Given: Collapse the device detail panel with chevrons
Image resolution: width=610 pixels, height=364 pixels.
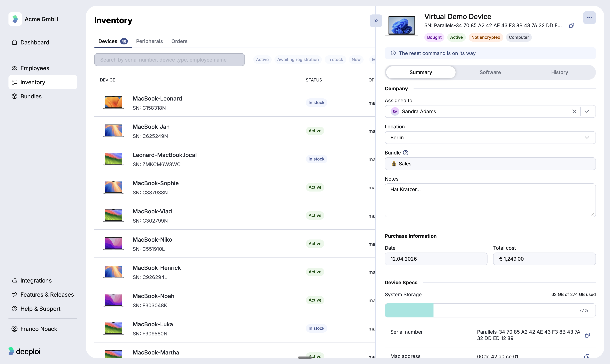Looking at the screenshot, I should point(376,21).
